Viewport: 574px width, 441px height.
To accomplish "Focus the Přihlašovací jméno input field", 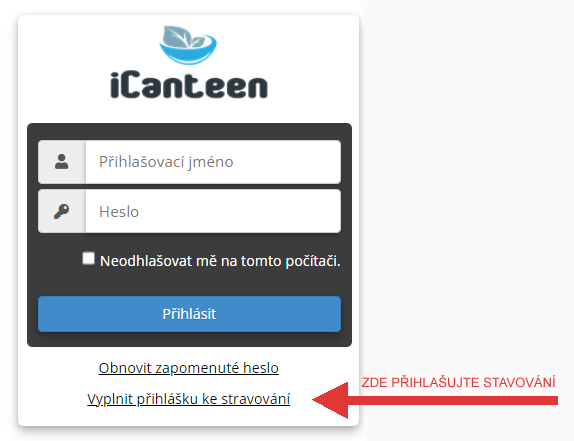I will click(x=213, y=162).
